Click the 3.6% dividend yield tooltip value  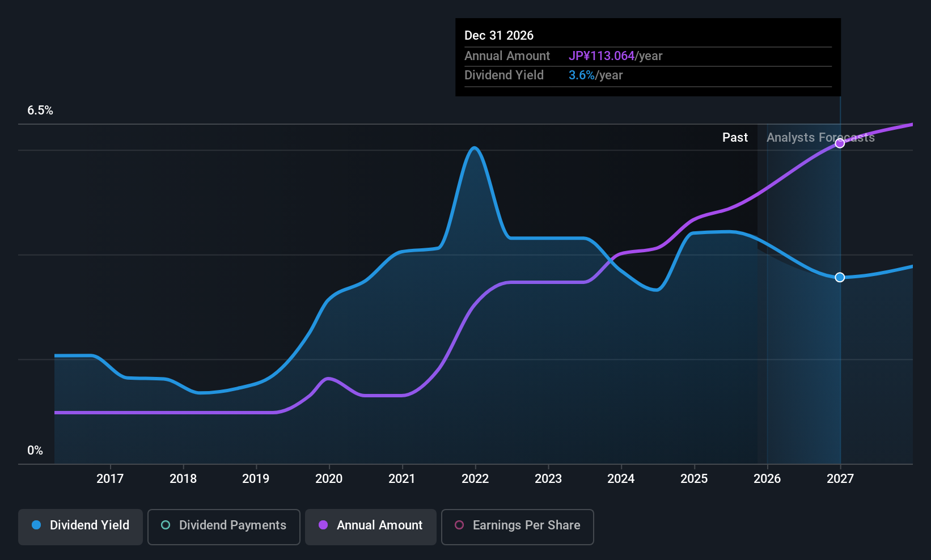point(581,75)
